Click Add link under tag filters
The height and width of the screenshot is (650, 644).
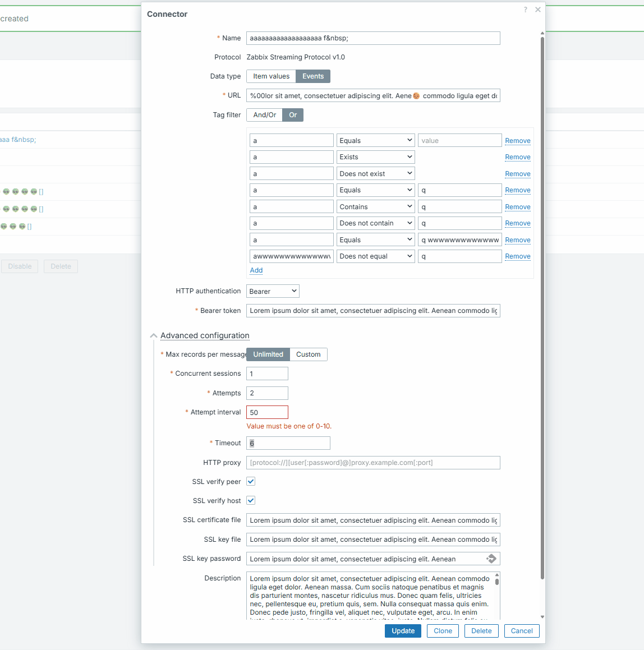pos(256,270)
